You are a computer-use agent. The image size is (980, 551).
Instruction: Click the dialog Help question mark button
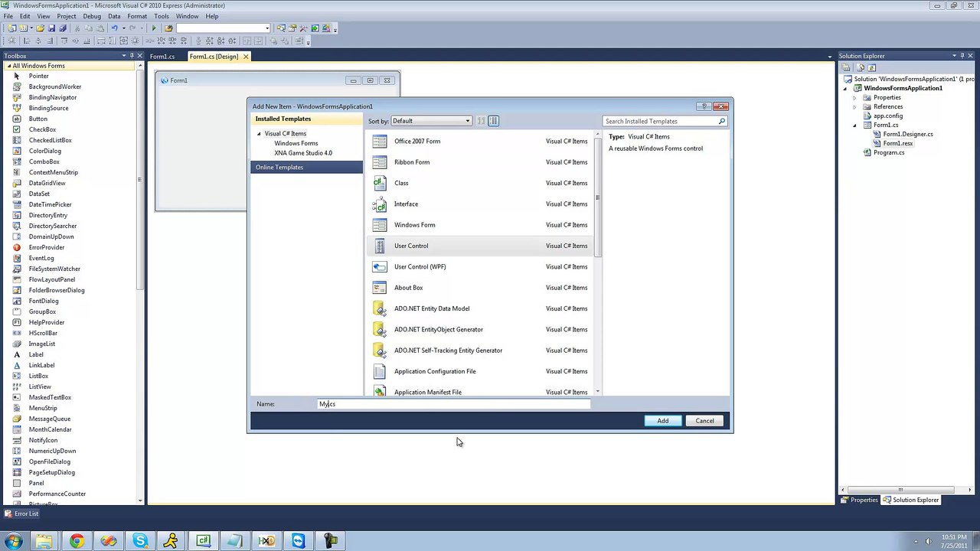pos(704,106)
